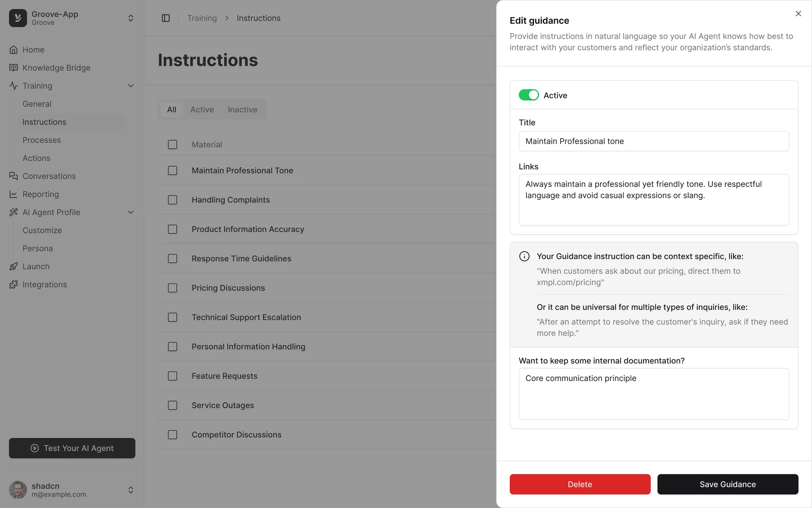Click Save Guidance button

728,484
